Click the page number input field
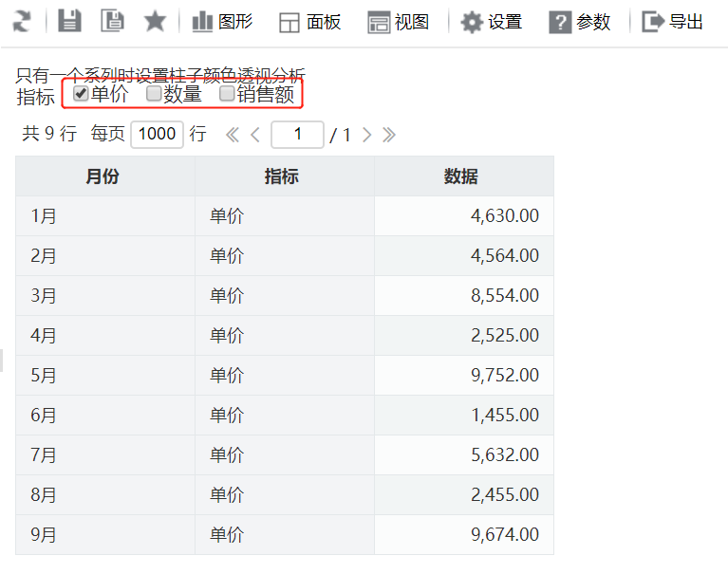Image resolution: width=728 pixels, height=574 pixels. (x=298, y=135)
